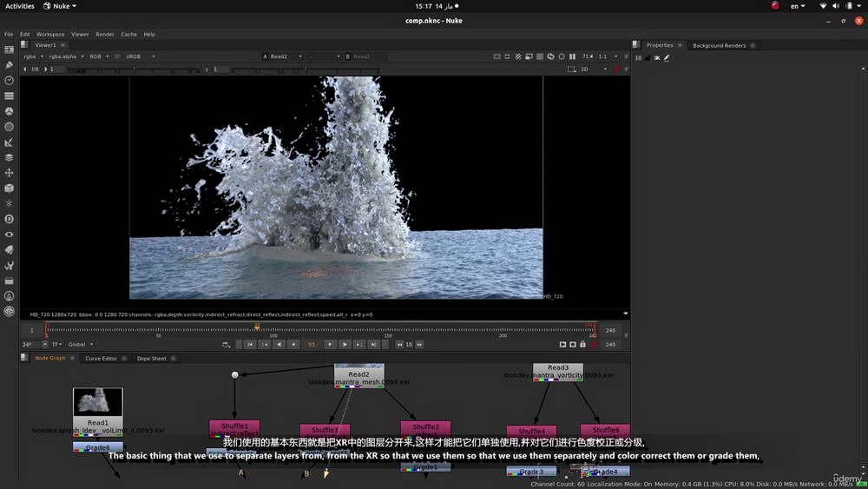Open the wipe mode dropdown between A and B
868x489 pixels.
pos(324,56)
